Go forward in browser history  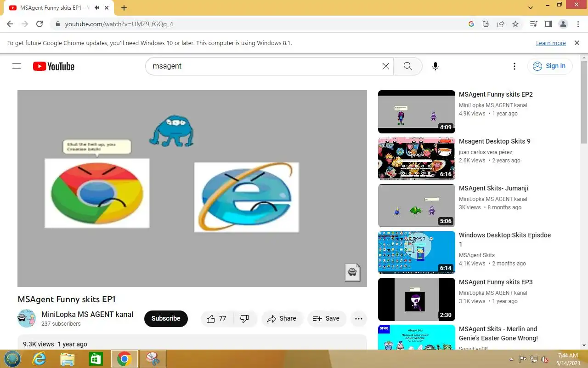25,24
